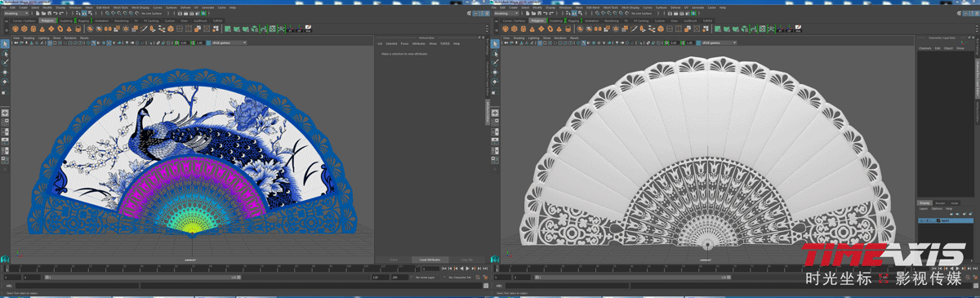
Task: Open Modeling menu set dropdown in left window
Action: point(16,13)
